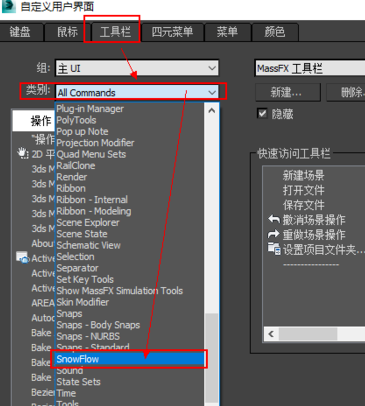Viewport: 365px width, 406px height.
Task: Select PolyTools category
Action: [x=76, y=120]
